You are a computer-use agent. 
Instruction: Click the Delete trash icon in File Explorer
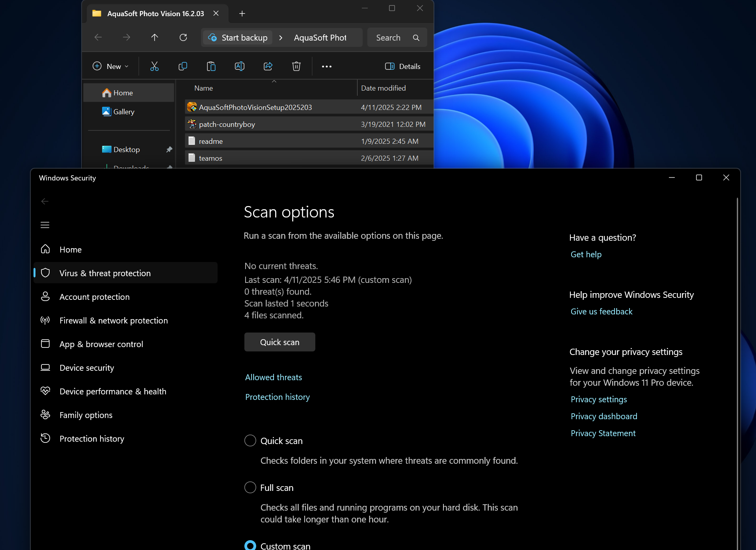click(296, 66)
